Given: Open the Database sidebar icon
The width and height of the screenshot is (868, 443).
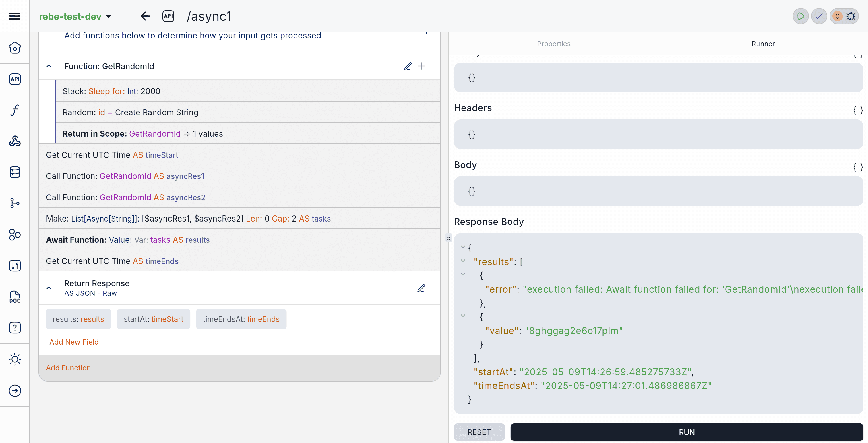Looking at the screenshot, I should (x=14, y=172).
